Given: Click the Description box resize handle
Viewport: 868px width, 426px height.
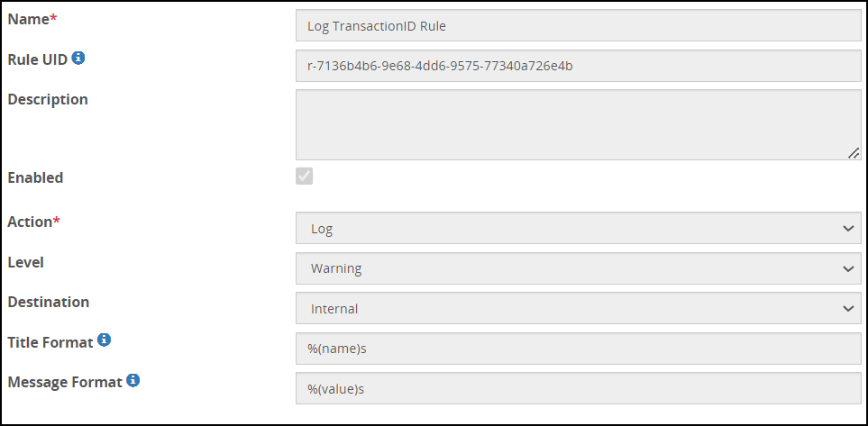Looking at the screenshot, I should coord(853,153).
